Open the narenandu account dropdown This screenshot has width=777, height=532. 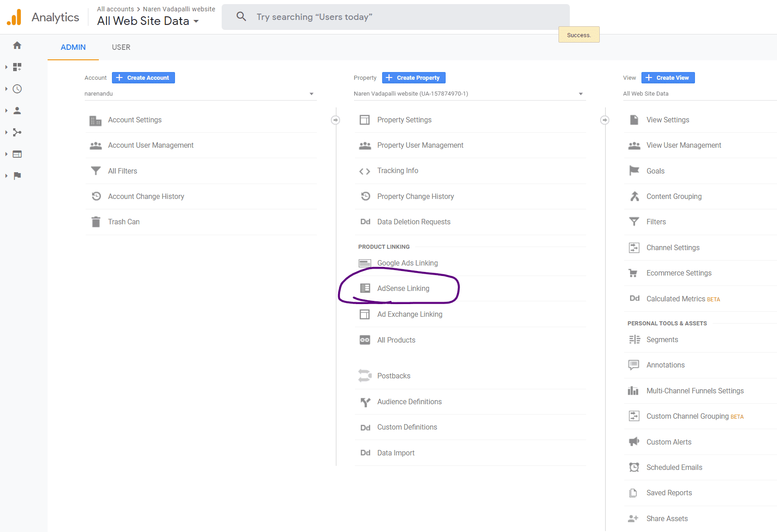(200, 94)
